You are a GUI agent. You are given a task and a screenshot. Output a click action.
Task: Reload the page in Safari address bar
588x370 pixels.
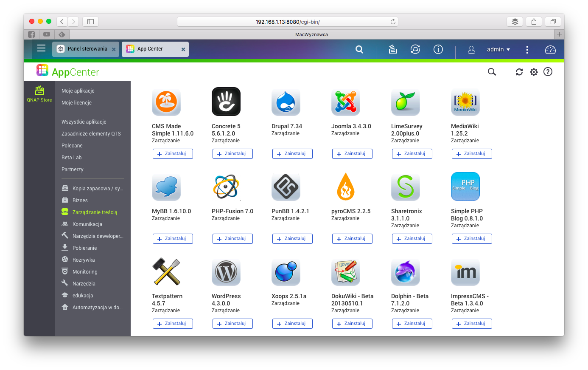tap(393, 22)
